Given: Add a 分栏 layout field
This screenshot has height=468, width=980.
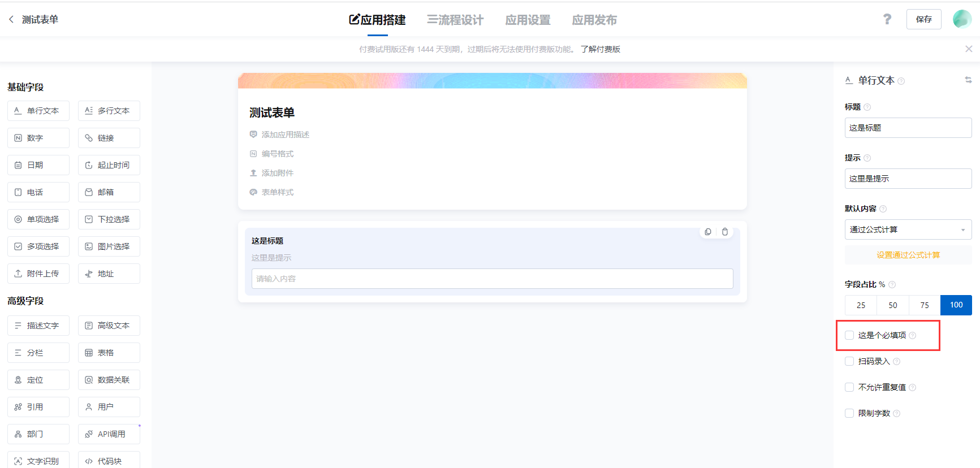Looking at the screenshot, I should pos(38,353).
